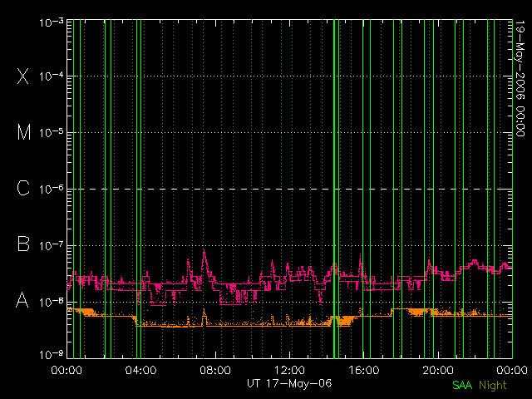Viewport: 532px width, 399px height.
Task: Click the 10^-4 y-axis tick label
Action: click(52, 76)
